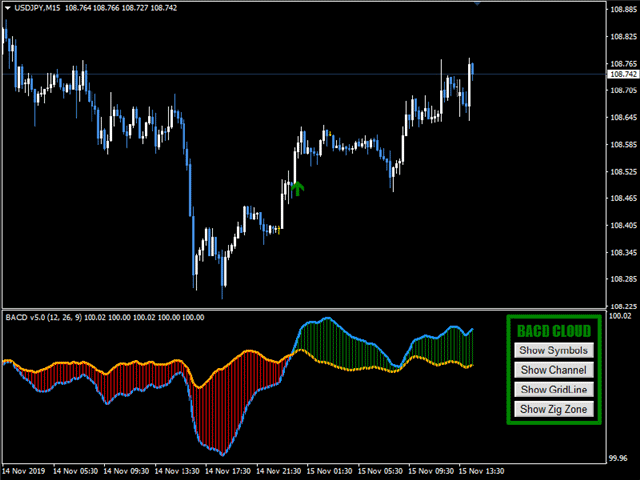Click the 14 Nov 2019 time label
640x480 pixels.
[24, 471]
